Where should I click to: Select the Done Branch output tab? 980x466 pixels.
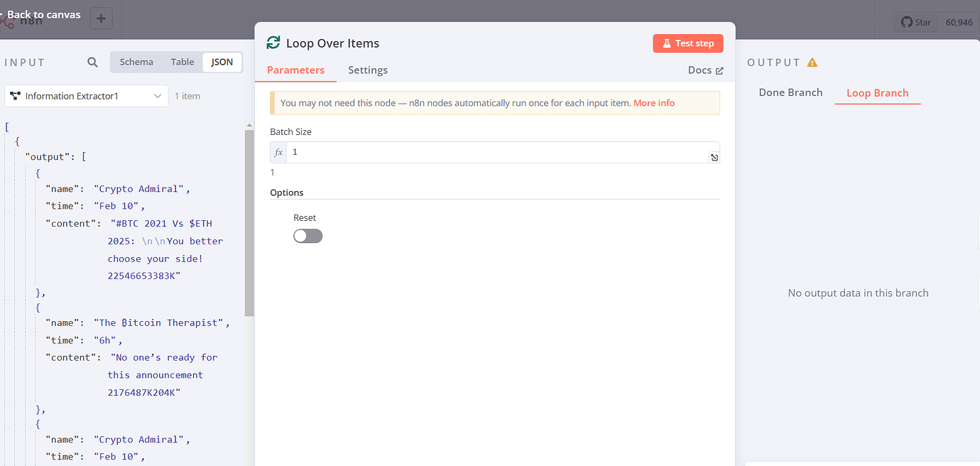coord(790,92)
